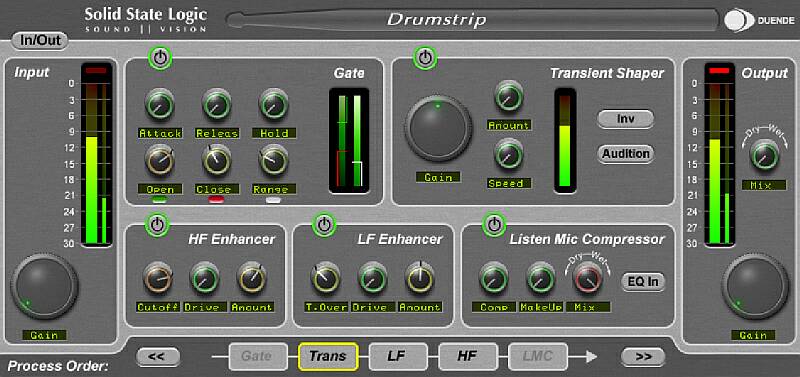Toggle the HF Enhancer power icon
This screenshot has width=800, height=377.
point(158,225)
